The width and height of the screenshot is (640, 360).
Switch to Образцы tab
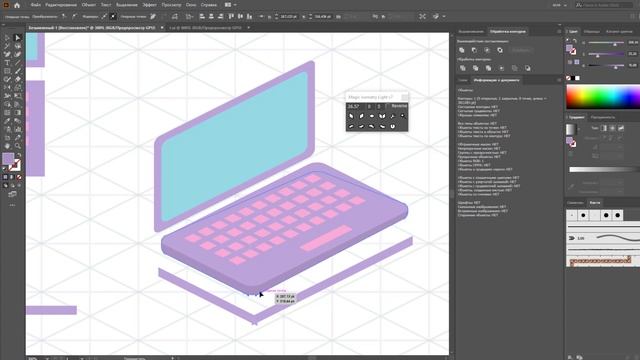coord(591,31)
